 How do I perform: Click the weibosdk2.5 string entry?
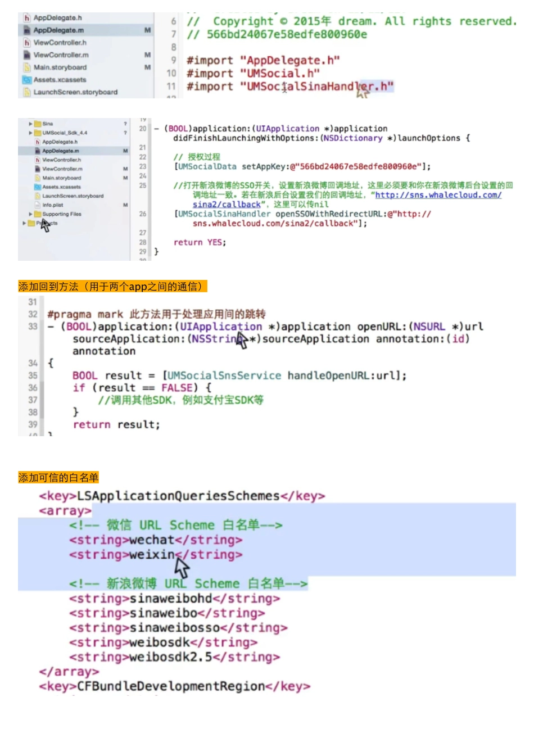tap(174, 657)
